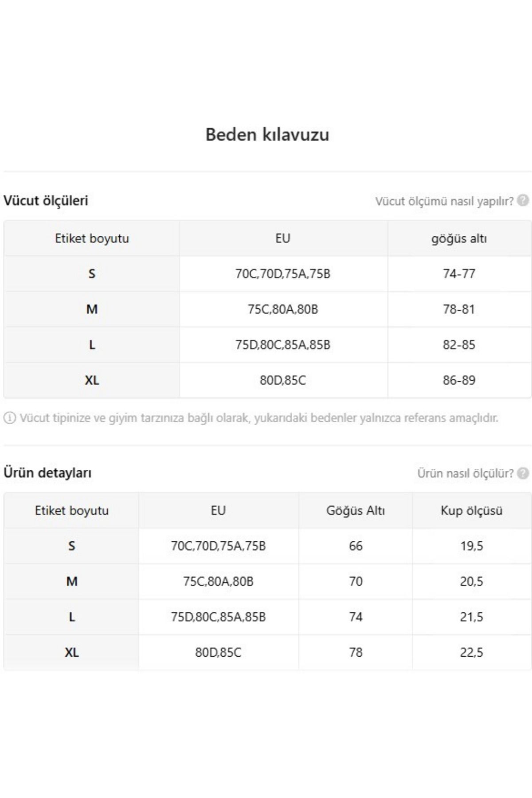Select the 66 Göğüs Altı value
The image size is (532, 798).
(356, 546)
